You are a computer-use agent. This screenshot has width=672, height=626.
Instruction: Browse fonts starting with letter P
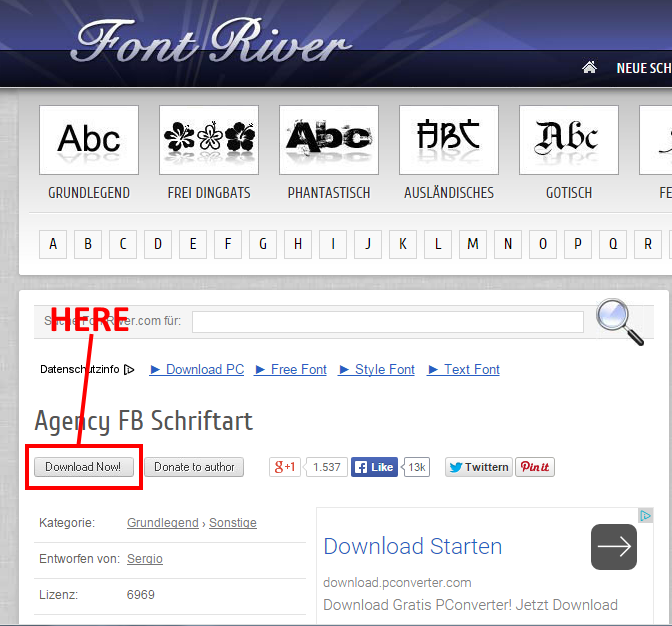(x=578, y=244)
